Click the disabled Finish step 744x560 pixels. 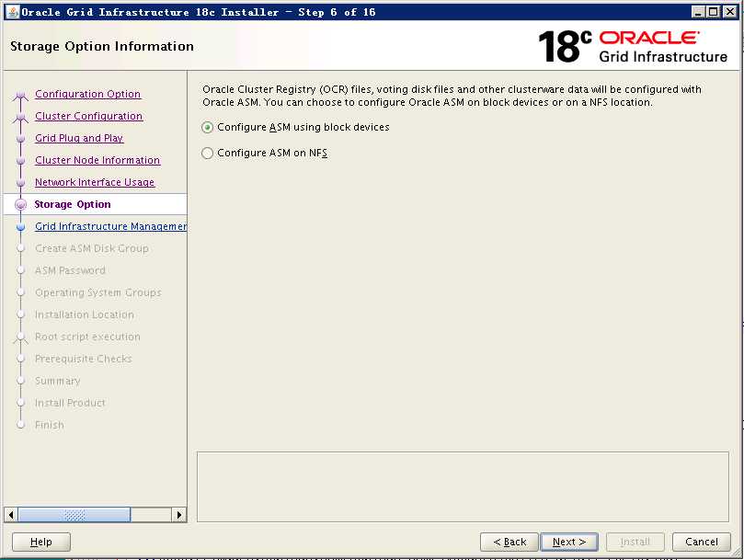tap(50, 425)
